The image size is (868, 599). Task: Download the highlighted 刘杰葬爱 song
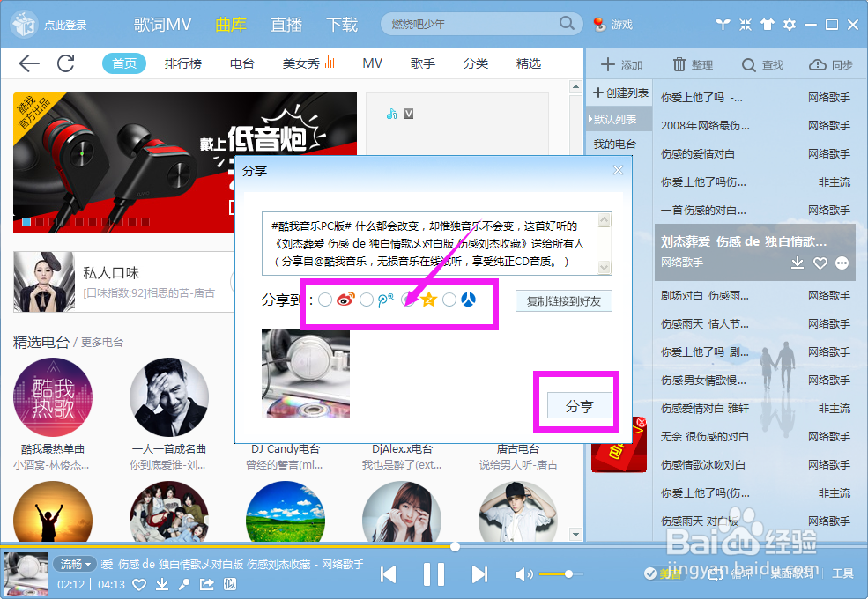point(798,263)
